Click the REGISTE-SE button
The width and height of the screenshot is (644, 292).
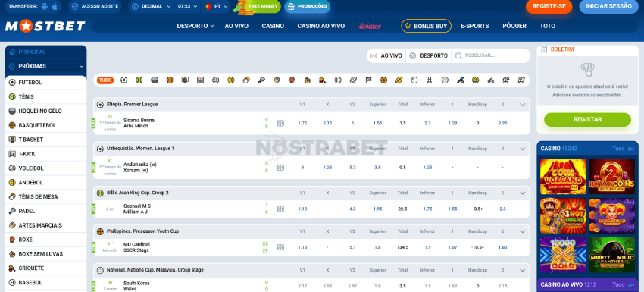(549, 6)
